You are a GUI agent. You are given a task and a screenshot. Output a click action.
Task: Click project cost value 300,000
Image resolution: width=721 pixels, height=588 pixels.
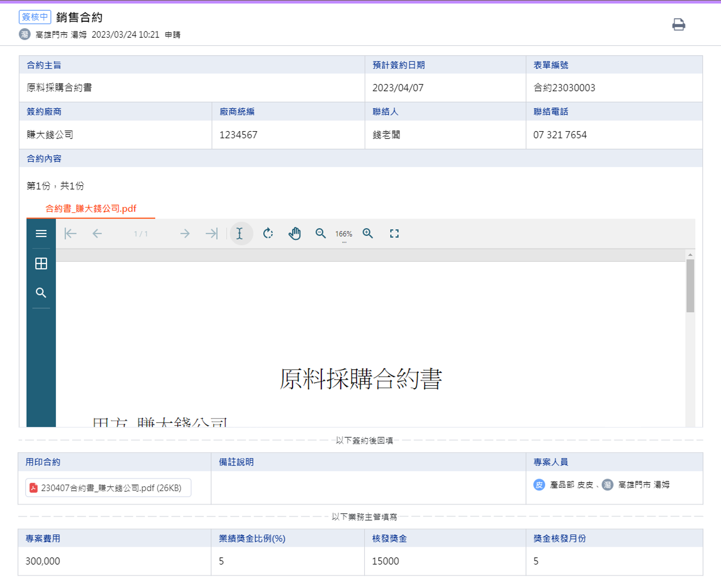43,561
